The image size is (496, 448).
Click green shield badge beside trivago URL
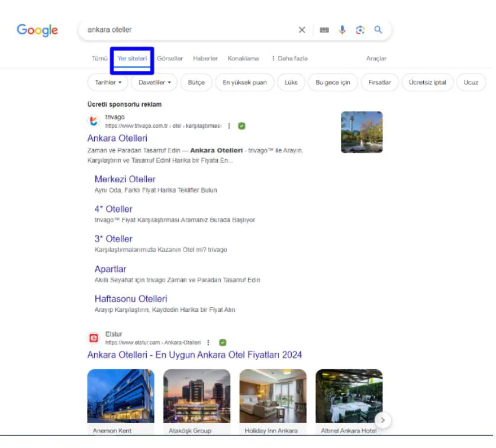click(x=241, y=126)
